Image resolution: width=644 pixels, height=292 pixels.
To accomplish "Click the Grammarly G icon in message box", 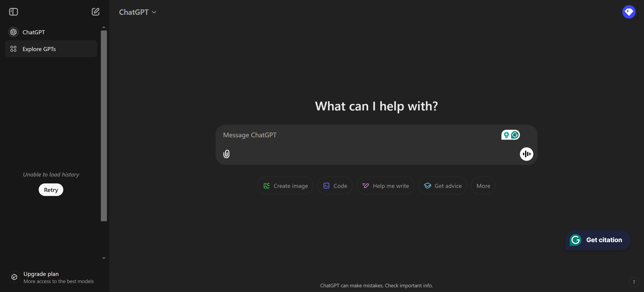I will point(515,135).
